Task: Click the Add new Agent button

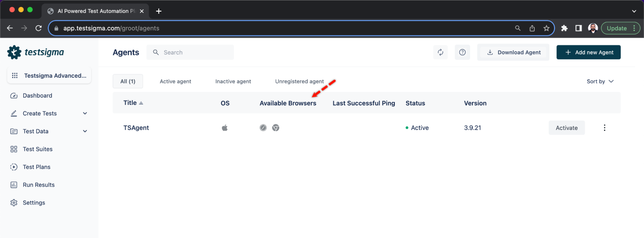Action: coord(589,52)
